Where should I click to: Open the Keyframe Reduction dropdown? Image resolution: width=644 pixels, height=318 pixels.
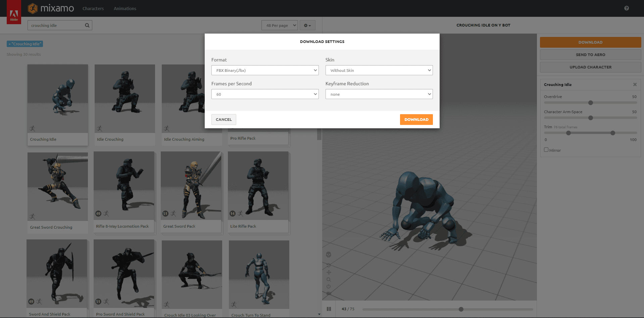[x=379, y=94]
